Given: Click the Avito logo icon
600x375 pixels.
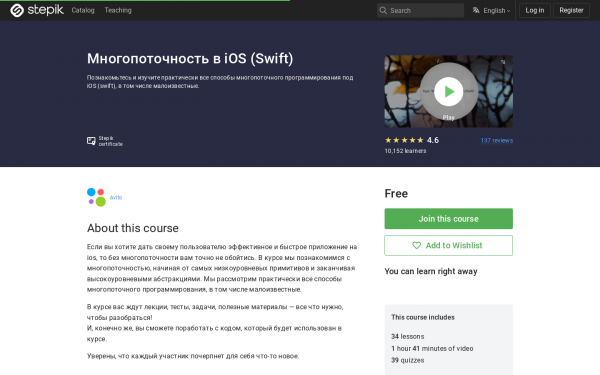Looking at the screenshot, I should pos(96,197).
